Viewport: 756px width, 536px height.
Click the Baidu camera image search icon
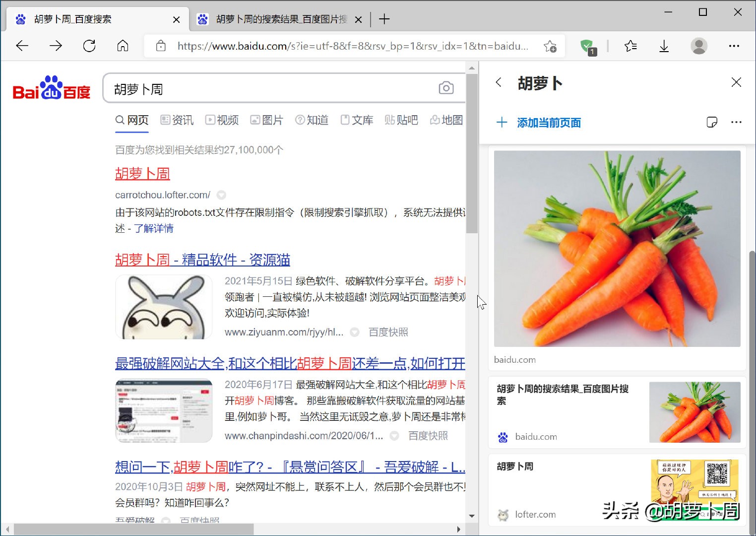(x=446, y=87)
